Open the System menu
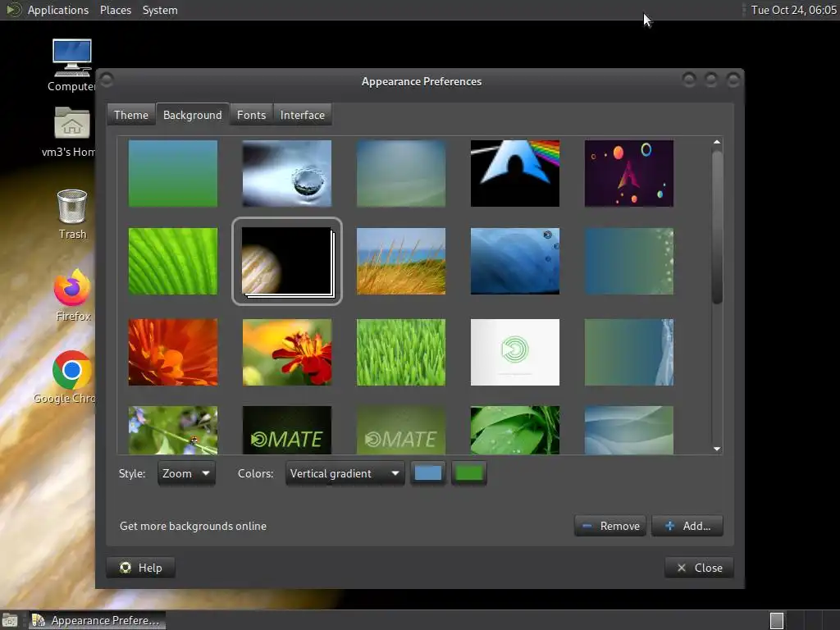The width and height of the screenshot is (840, 630). coord(160,10)
